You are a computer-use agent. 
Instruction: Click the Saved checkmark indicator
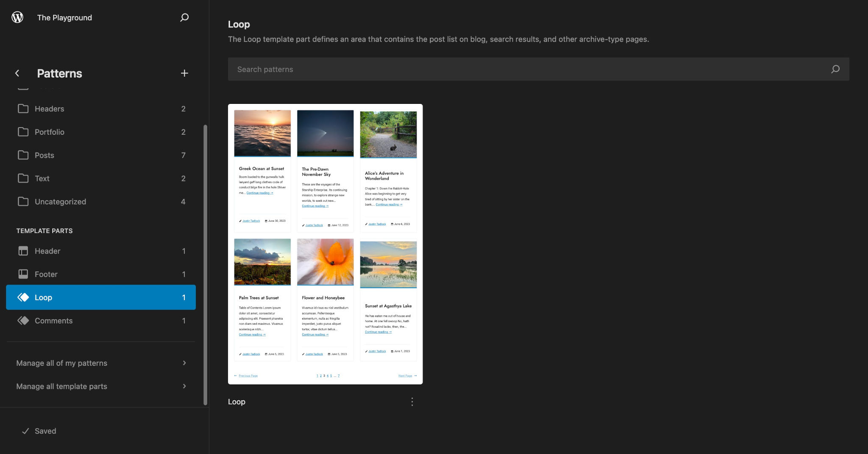(25, 431)
